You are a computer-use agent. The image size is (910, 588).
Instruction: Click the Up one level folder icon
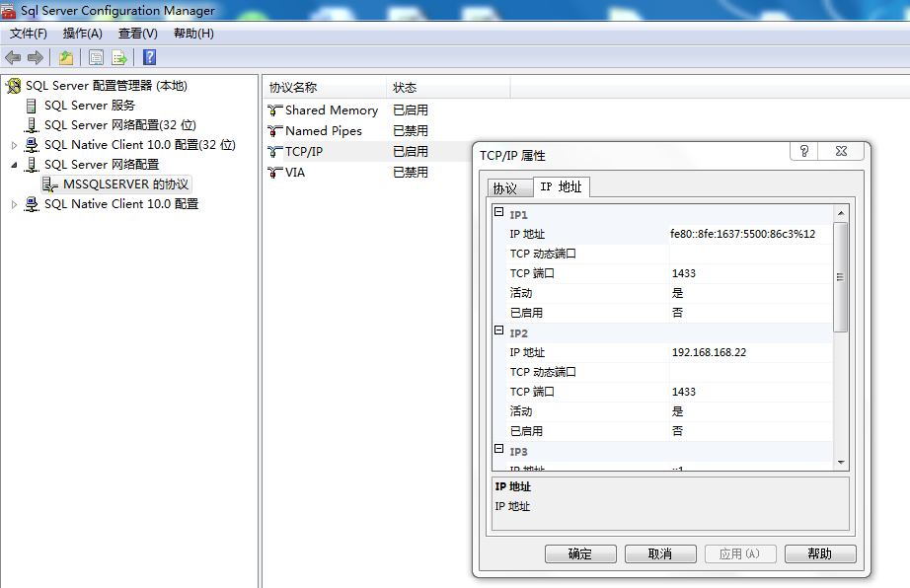66,57
